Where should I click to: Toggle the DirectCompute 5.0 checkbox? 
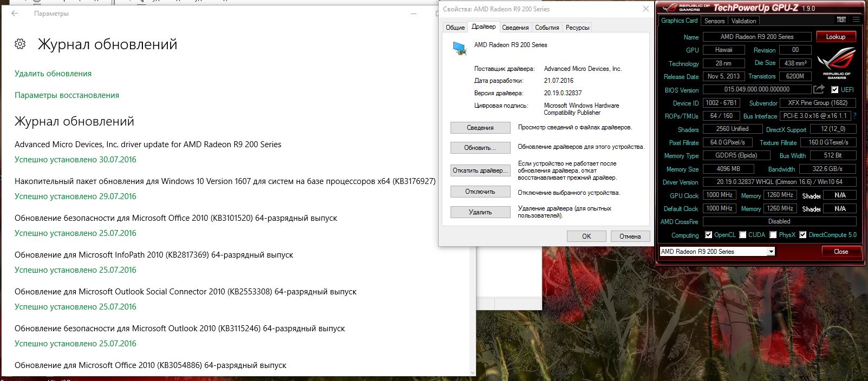click(x=803, y=235)
